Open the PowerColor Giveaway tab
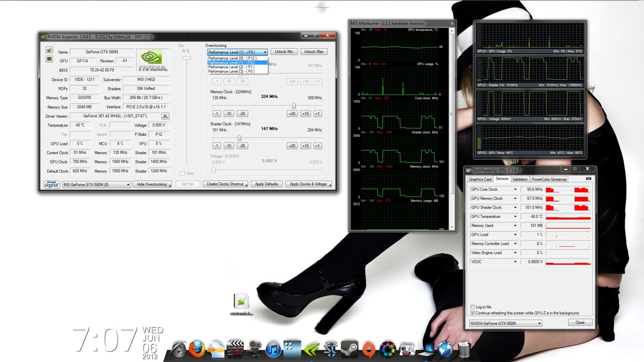Screen dimensions: 644x362 pos(549,179)
